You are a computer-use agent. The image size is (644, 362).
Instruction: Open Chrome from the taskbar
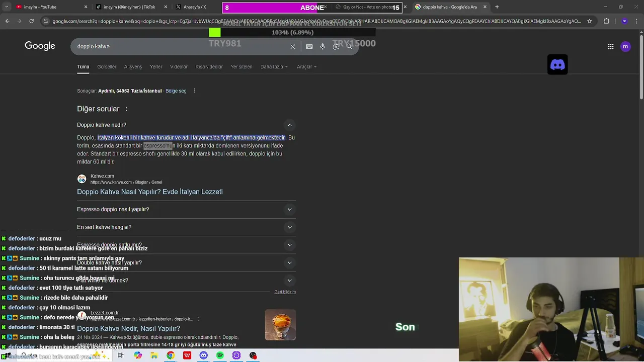pos(171,355)
